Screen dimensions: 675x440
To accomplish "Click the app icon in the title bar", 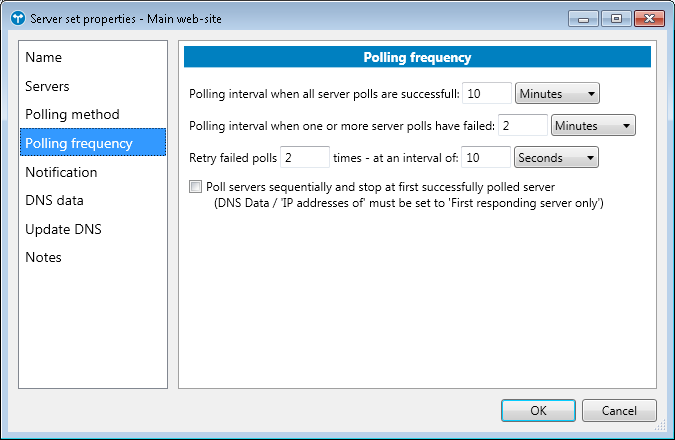I will tap(16, 18).
